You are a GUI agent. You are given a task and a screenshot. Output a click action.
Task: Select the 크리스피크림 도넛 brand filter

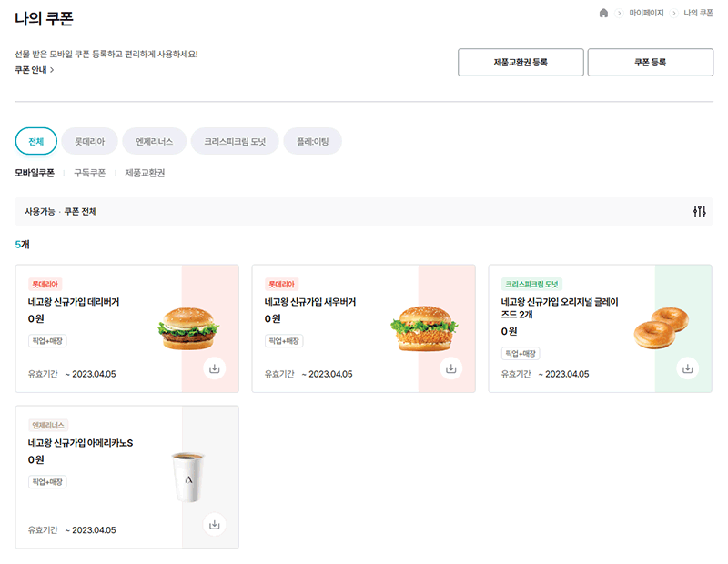[x=235, y=141]
